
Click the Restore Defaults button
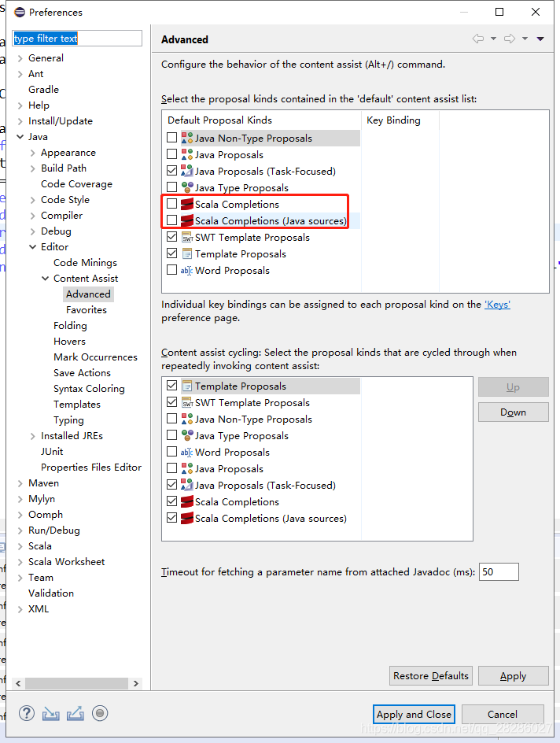pyautogui.click(x=430, y=675)
